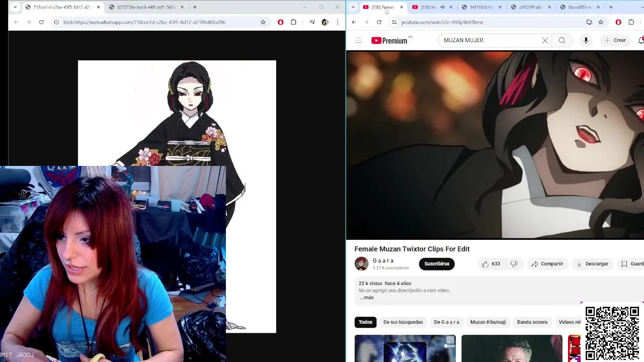
Task: Open Chrome three-dot menu in WhatsApp window
Action: tap(338, 22)
